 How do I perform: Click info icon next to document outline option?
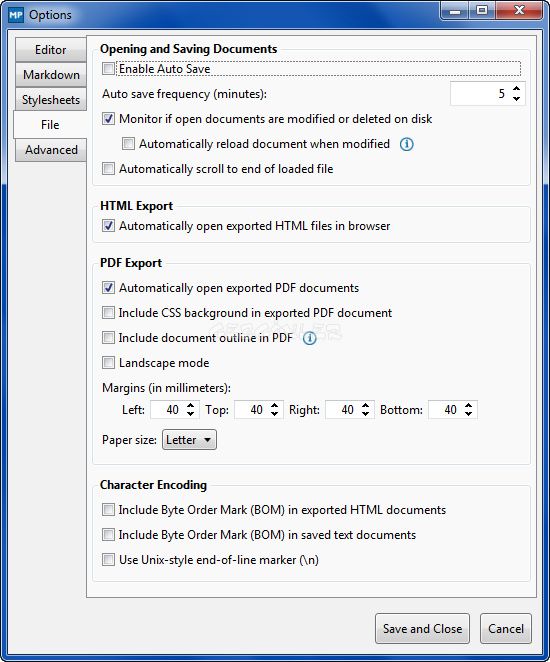[x=309, y=338]
